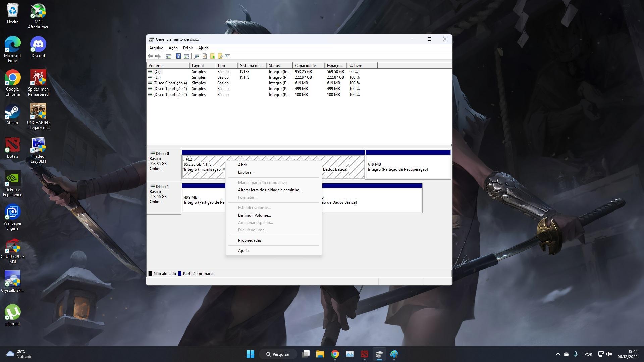Image resolution: width=644 pixels, height=362 pixels.
Task: Open the Dota 2 desktop icon
Action: pyautogui.click(x=12, y=148)
